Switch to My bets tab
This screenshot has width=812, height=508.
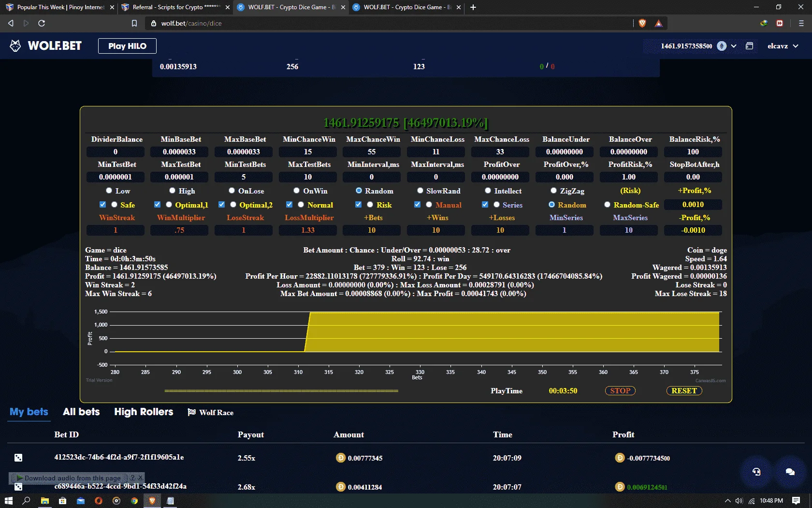pyautogui.click(x=29, y=412)
